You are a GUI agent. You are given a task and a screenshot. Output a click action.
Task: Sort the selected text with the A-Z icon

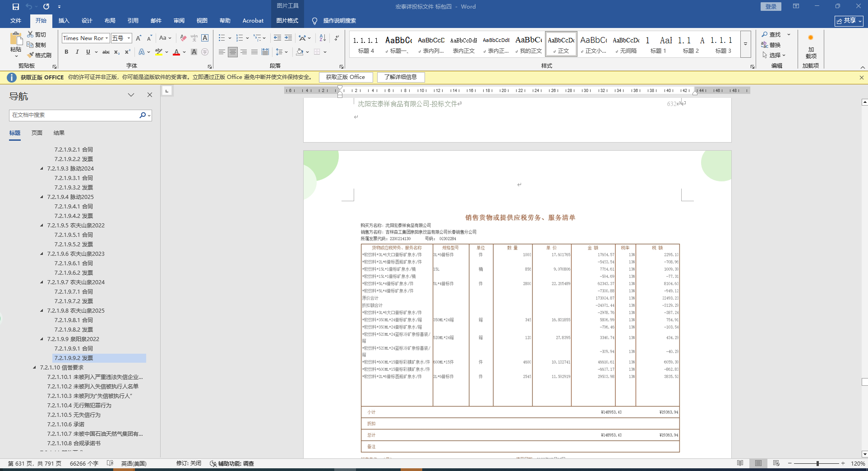[323, 38]
